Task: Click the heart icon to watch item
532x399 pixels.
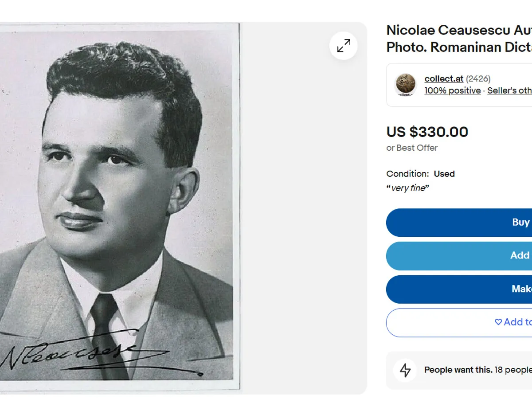Action: point(498,322)
